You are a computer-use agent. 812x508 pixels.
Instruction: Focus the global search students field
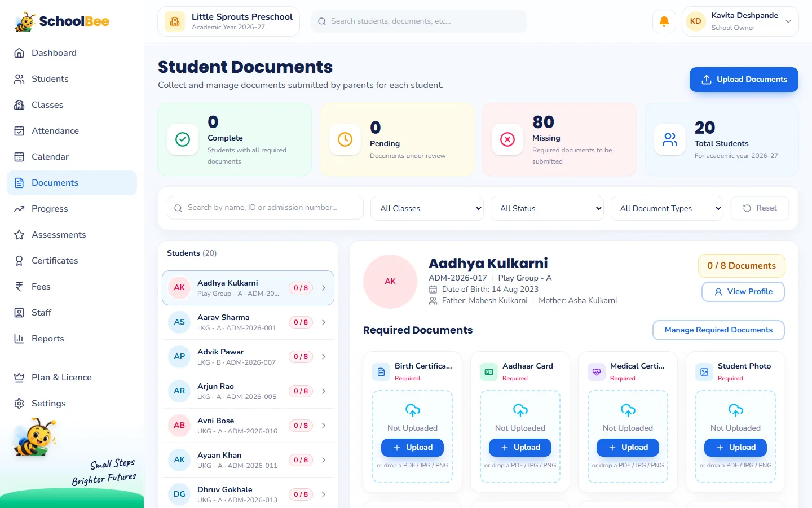pyautogui.click(x=419, y=21)
